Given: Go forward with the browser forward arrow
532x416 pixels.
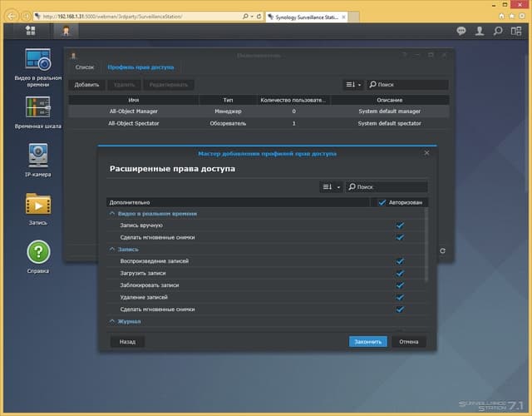Looking at the screenshot, I should click(x=26, y=16).
